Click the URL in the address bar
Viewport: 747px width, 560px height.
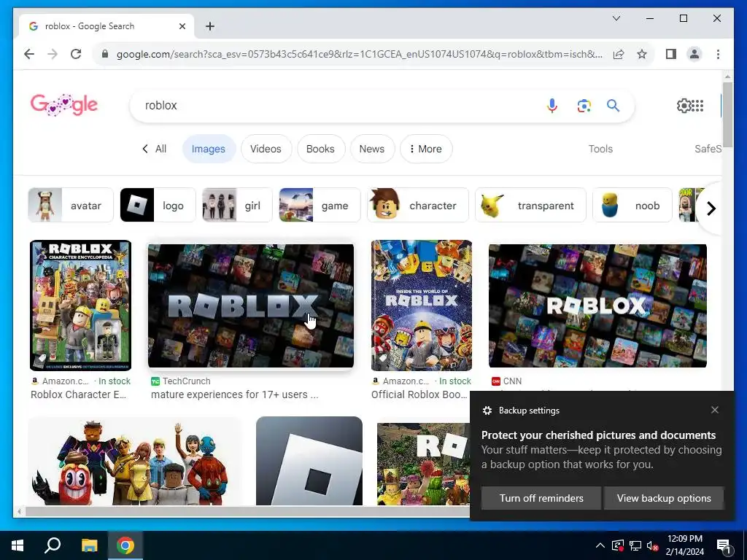coord(359,54)
